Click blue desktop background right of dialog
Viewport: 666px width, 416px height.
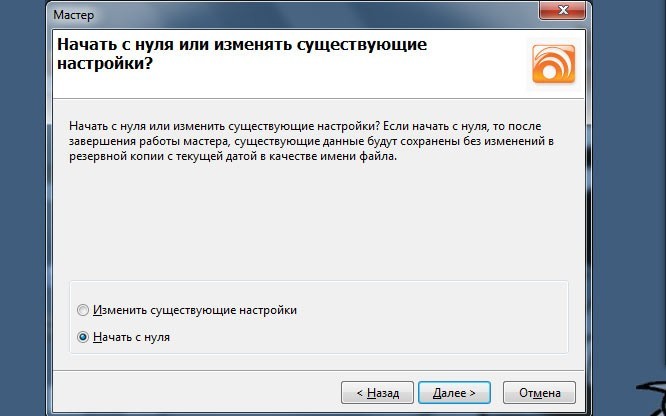625,200
